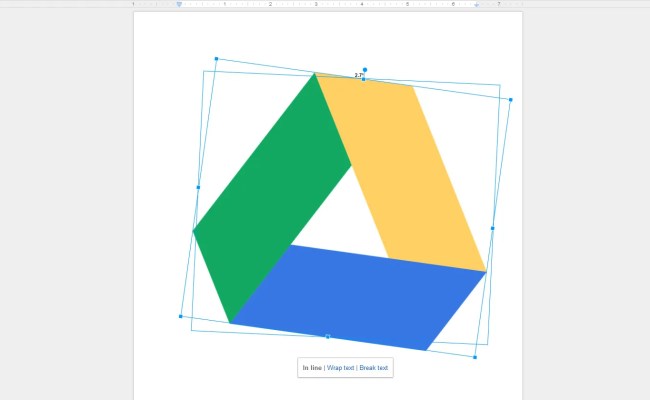Choose the Wrap text layout option
This screenshot has height=400, width=650.
[x=340, y=368]
